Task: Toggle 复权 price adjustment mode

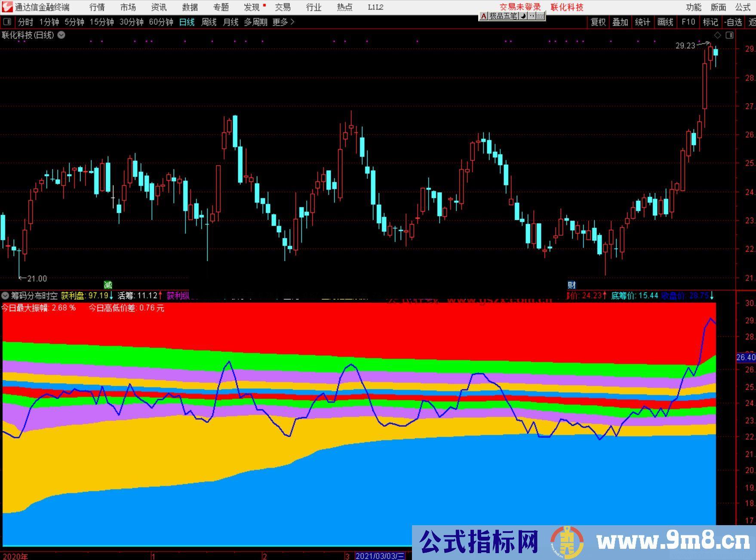Action: 599,22
